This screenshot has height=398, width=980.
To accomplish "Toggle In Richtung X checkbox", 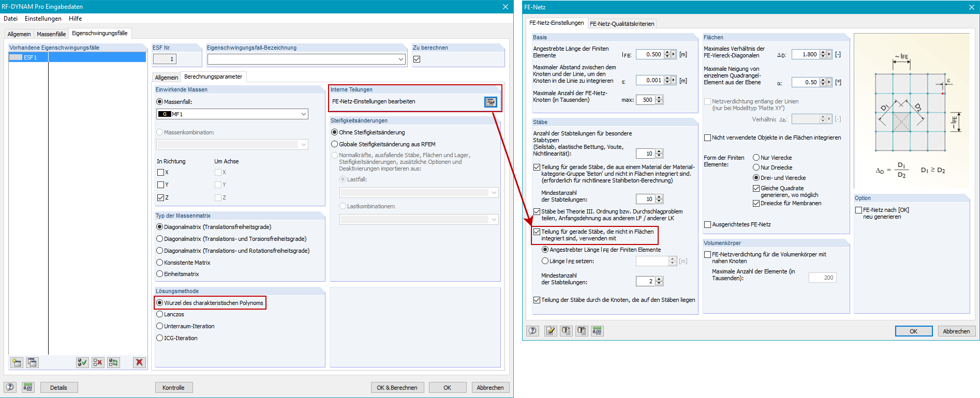I will [160, 172].
